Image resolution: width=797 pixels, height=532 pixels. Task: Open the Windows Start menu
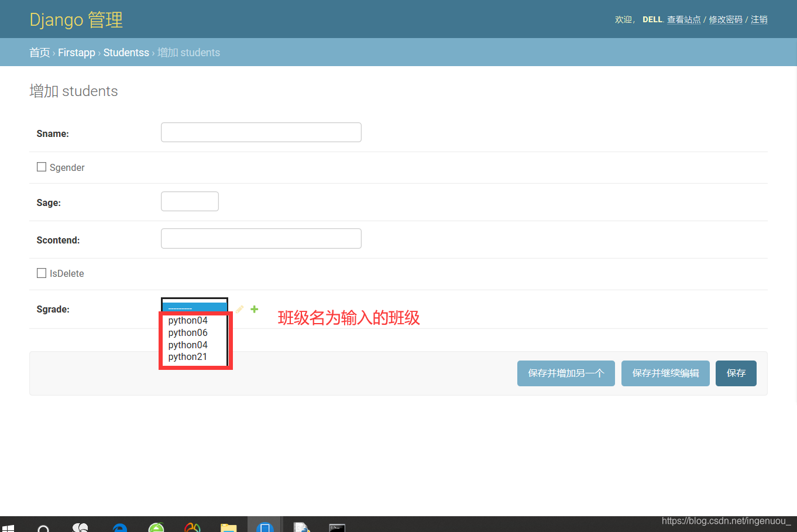pos(7,528)
